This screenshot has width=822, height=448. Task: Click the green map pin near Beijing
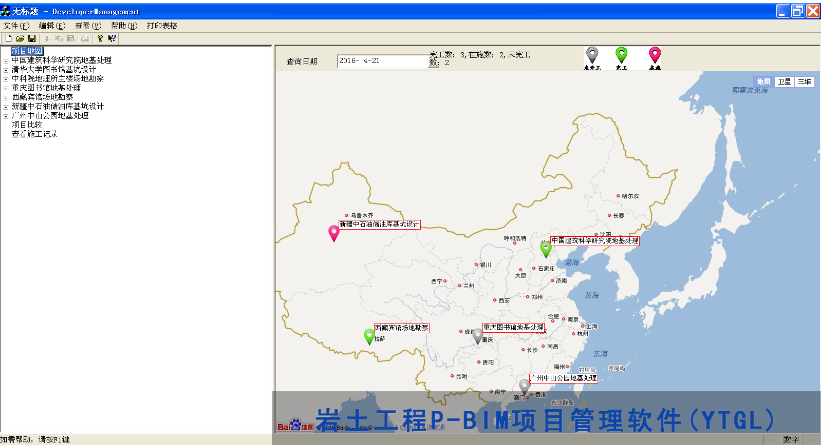coord(546,249)
